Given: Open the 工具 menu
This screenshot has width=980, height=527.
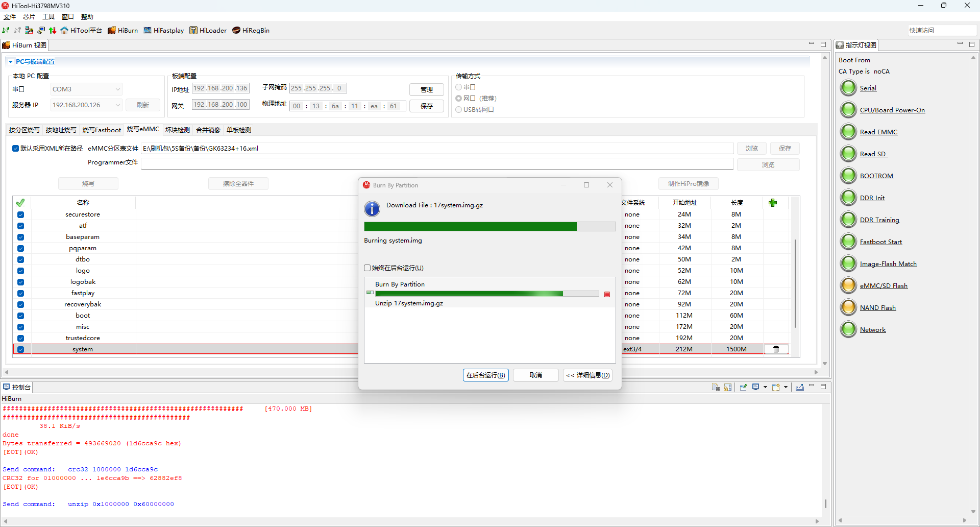Looking at the screenshot, I should 48,17.
